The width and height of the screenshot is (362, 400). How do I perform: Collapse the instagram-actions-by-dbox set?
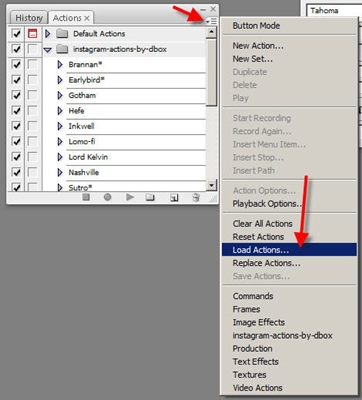48,50
